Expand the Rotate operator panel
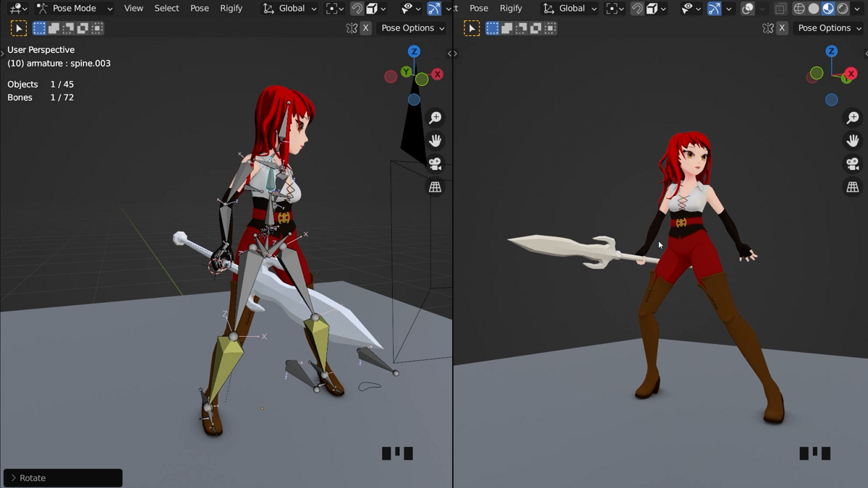The image size is (868, 488). click(x=63, y=478)
